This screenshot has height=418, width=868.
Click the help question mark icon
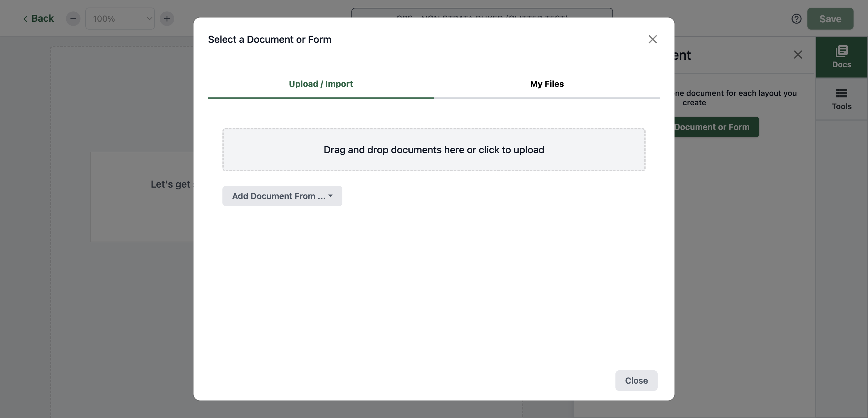pyautogui.click(x=796, y=18)
